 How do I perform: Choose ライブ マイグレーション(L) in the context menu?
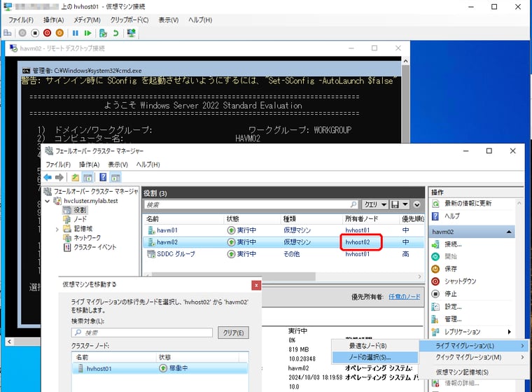click(x=473, y=346)
